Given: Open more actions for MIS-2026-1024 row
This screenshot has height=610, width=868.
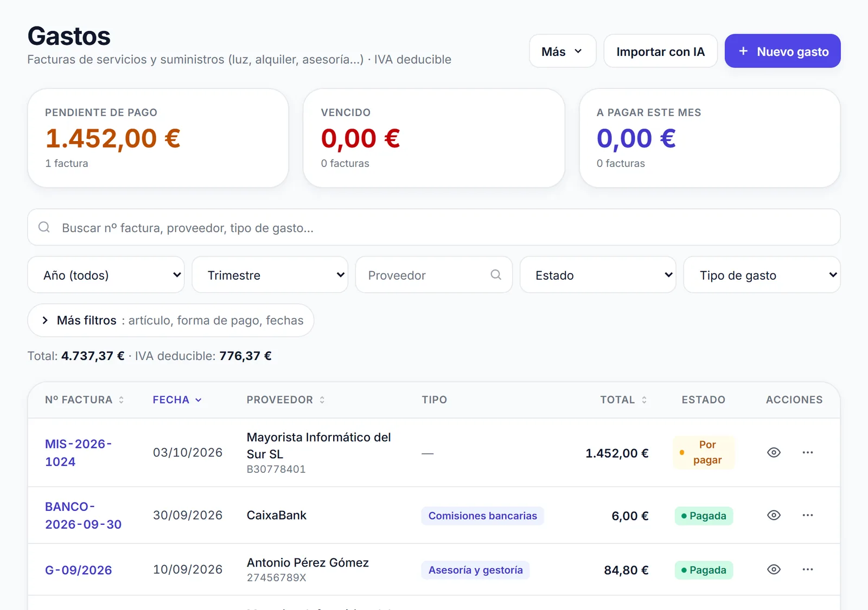Looking at the screenshot, I should click(x=808, y=452).
